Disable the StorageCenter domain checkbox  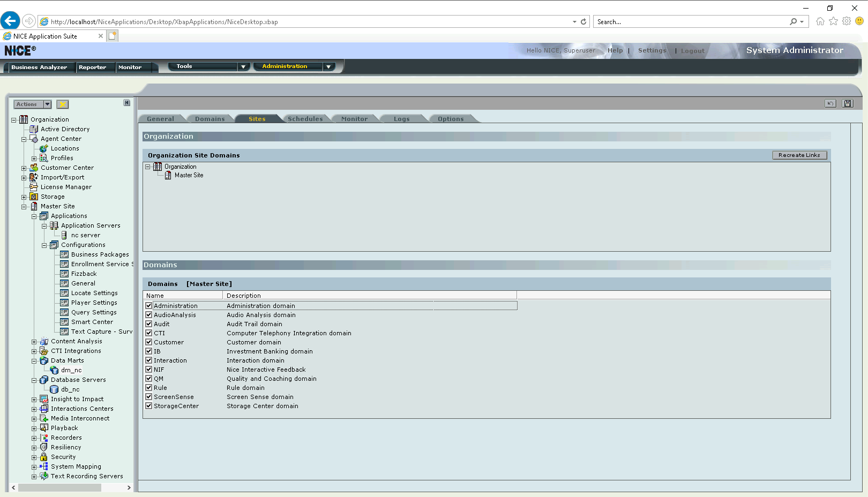coord(149,406)
